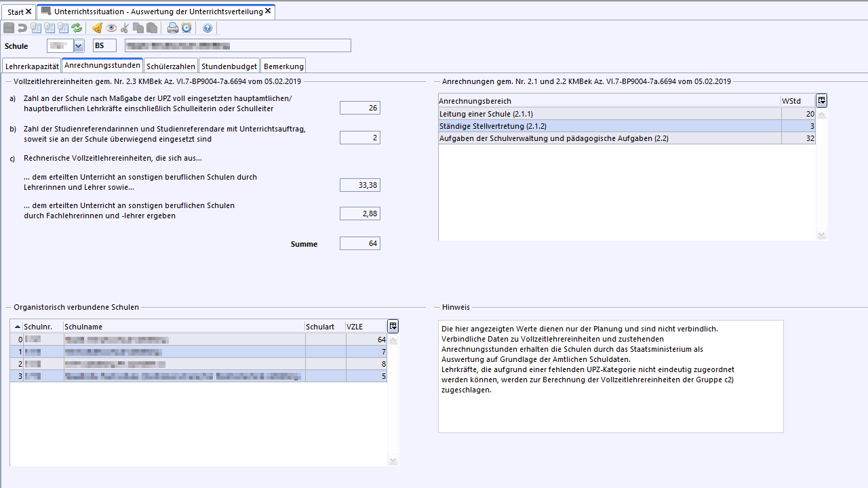868x488 pixels.
Task: Click the Summe field showing 64
Action: (x=360, y=243)
